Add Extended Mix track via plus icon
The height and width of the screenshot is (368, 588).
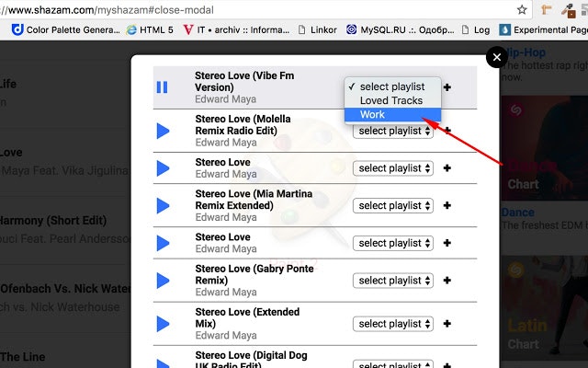coord(447,323)
